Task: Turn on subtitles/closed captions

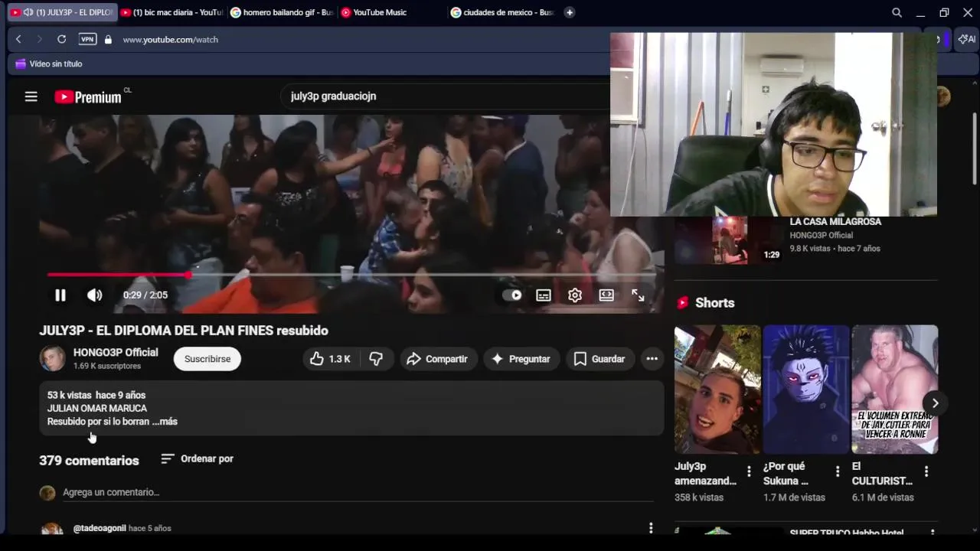Action: pyautogui.click(x=544, y=295)
